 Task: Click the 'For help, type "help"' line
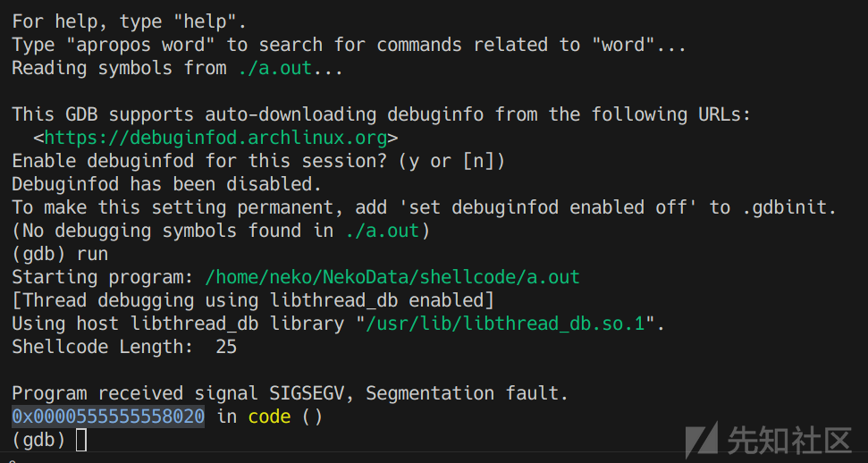[129, 21]
